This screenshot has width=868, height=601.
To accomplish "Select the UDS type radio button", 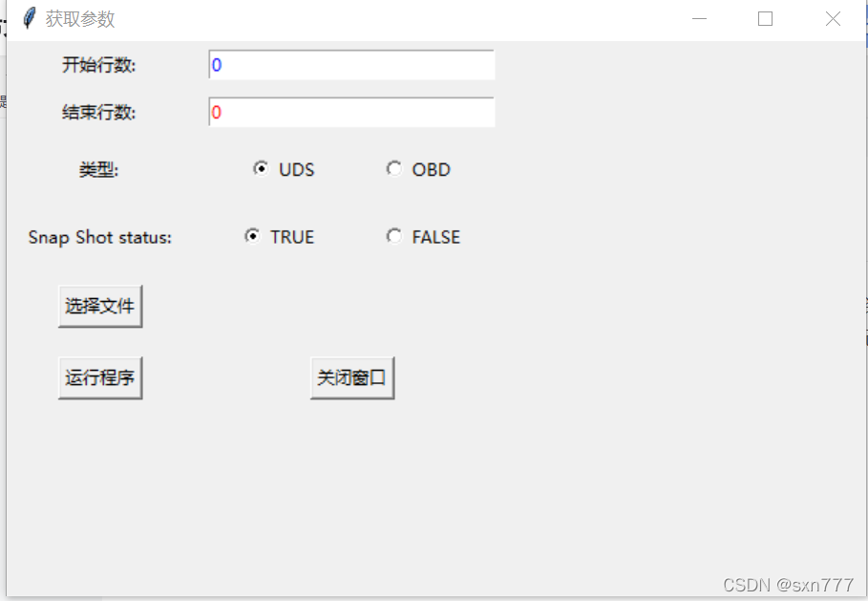I will 261,168.
